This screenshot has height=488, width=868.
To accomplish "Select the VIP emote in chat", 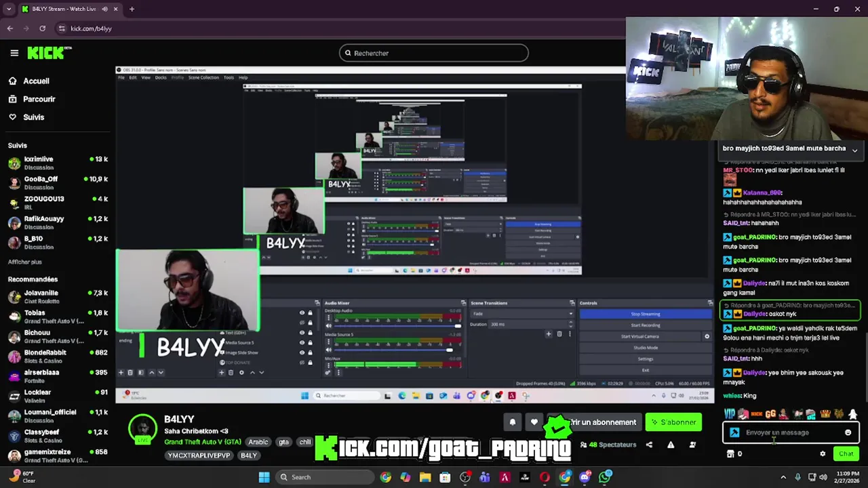I will (730, 413).
